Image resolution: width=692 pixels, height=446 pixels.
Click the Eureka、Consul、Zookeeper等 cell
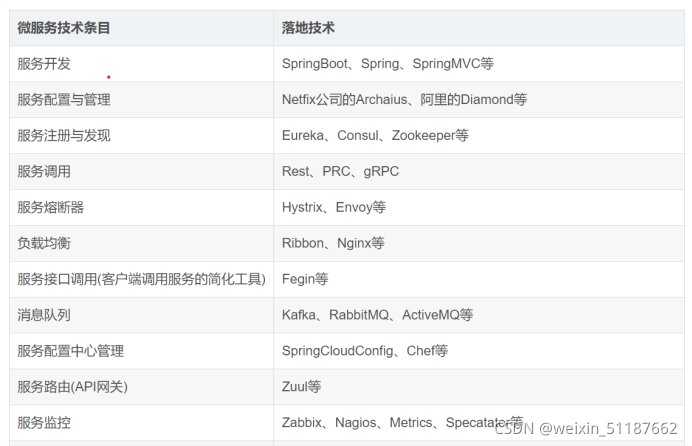[375, 136]
